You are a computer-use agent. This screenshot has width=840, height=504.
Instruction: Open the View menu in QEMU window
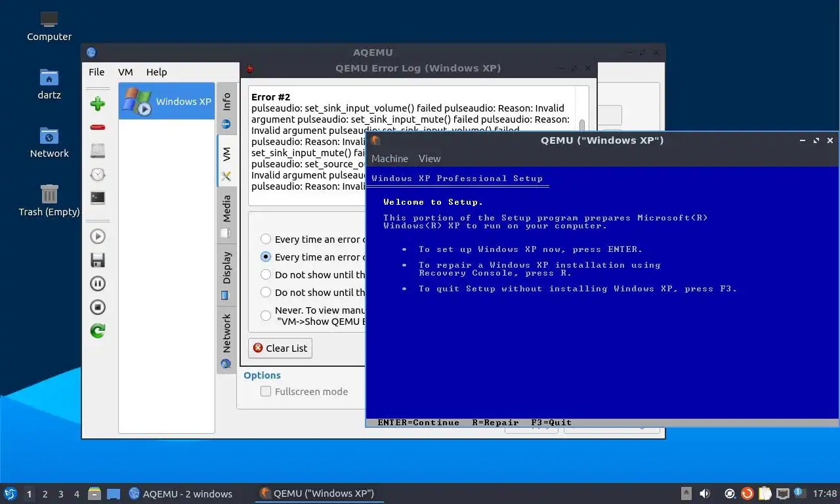[430, 158]
